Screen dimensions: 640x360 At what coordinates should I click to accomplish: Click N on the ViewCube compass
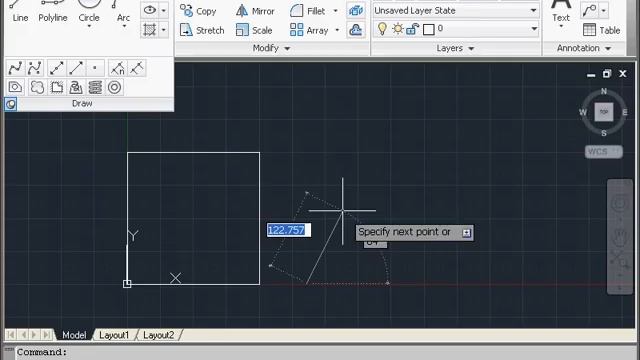tap(604, 91)
